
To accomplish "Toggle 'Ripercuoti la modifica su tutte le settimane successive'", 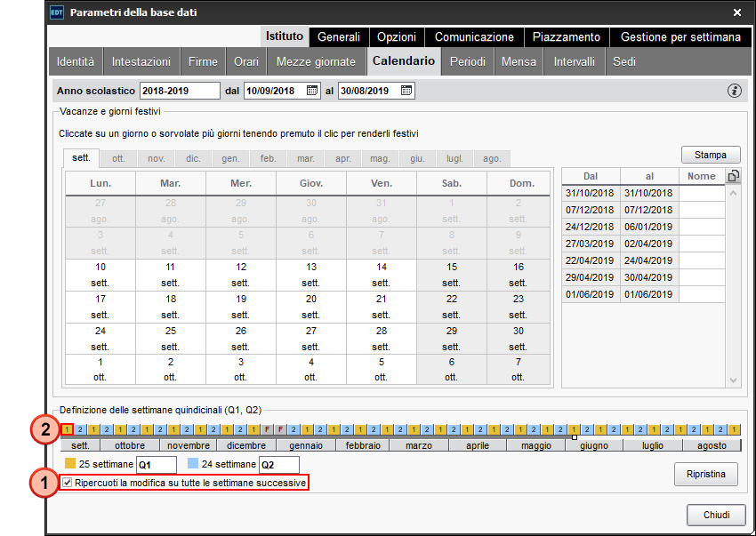I will (67, 483).
